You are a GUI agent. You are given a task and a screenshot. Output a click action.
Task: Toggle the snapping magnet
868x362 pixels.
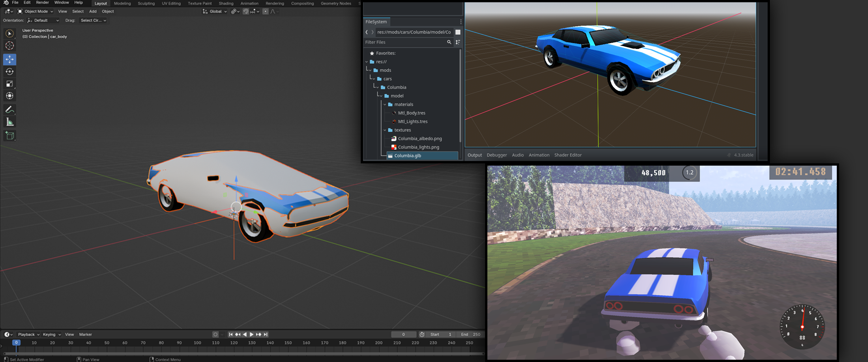point(245,11)
